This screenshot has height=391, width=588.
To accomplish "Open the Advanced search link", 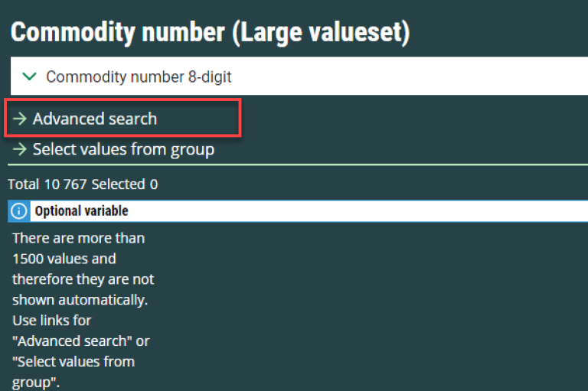I will click(x=95, y=119).
